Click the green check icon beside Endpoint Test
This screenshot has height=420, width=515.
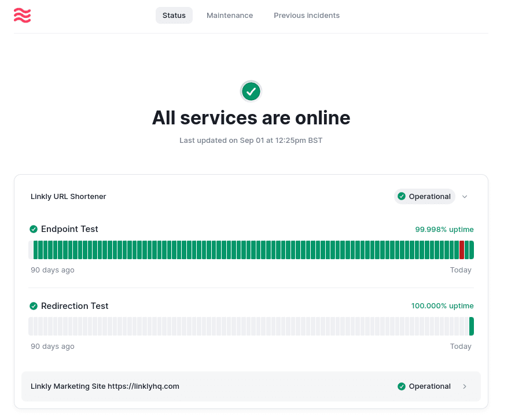34,229
